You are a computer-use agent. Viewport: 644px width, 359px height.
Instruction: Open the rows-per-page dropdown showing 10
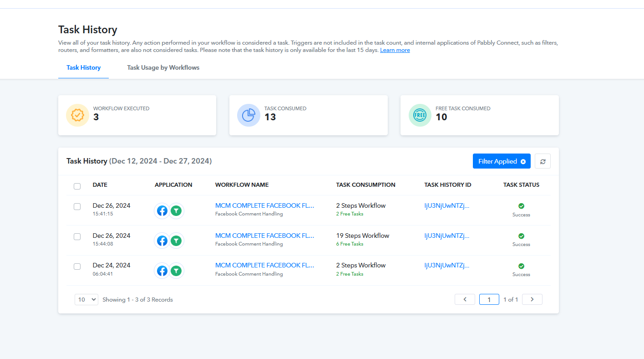[x=86, y=299]
